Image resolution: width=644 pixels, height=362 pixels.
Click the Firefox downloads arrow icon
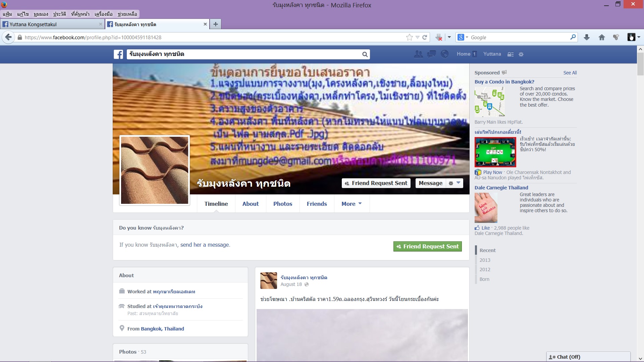pyautogui.click(x=587, y=37)
